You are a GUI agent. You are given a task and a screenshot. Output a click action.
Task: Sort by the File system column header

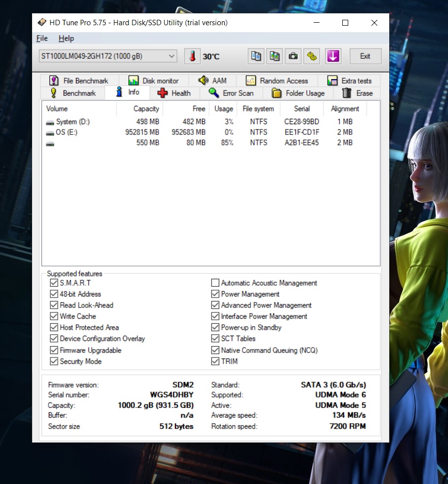259,109
